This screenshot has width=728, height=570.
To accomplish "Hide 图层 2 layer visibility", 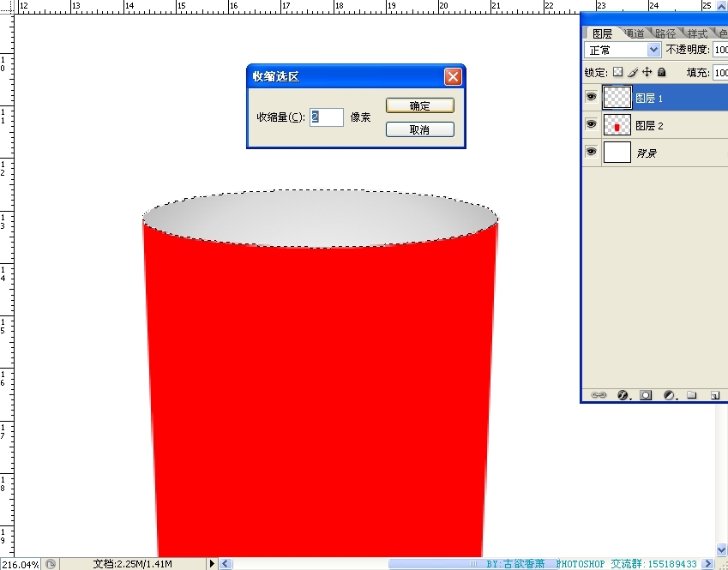I will pos(591,125).
